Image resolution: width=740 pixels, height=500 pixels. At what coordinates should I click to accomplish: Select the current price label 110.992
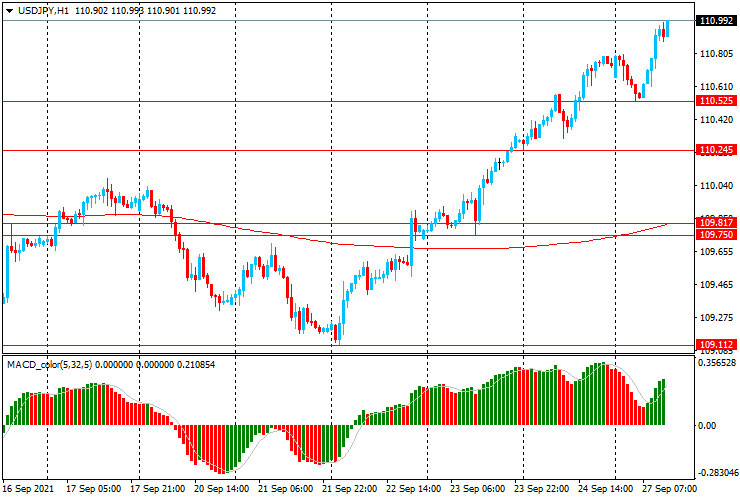tap(716, 21)
